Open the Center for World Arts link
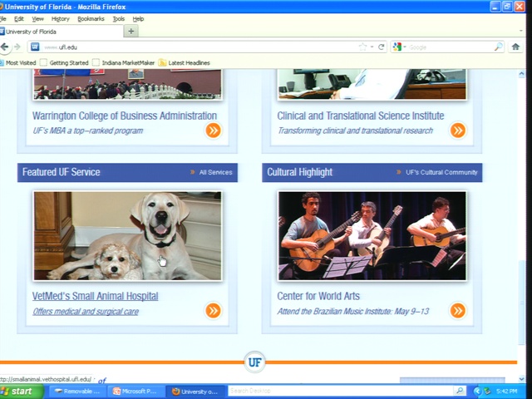 (318, 296)
